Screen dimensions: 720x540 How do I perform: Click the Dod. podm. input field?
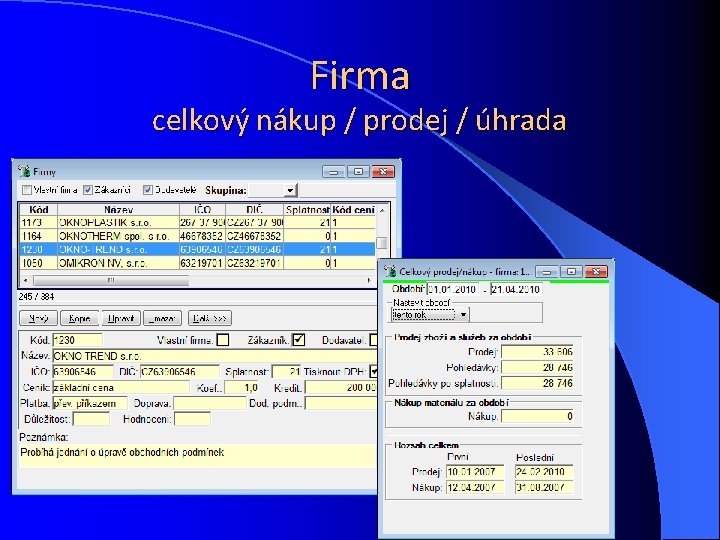(341, 403)
